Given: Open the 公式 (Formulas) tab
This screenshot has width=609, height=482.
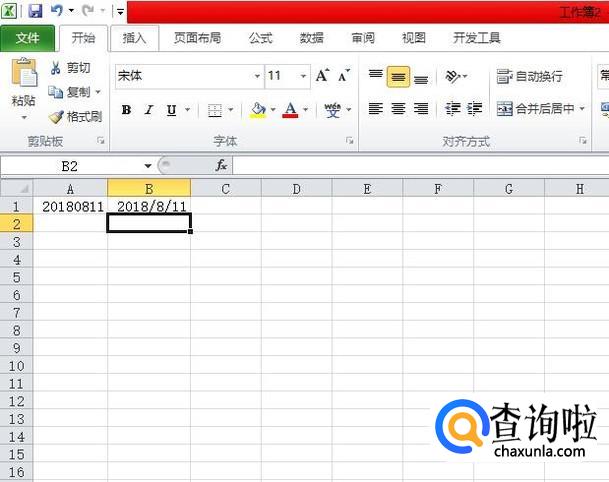Looking at the screenshot, I should pyautogui.click(x=260, y=38).
